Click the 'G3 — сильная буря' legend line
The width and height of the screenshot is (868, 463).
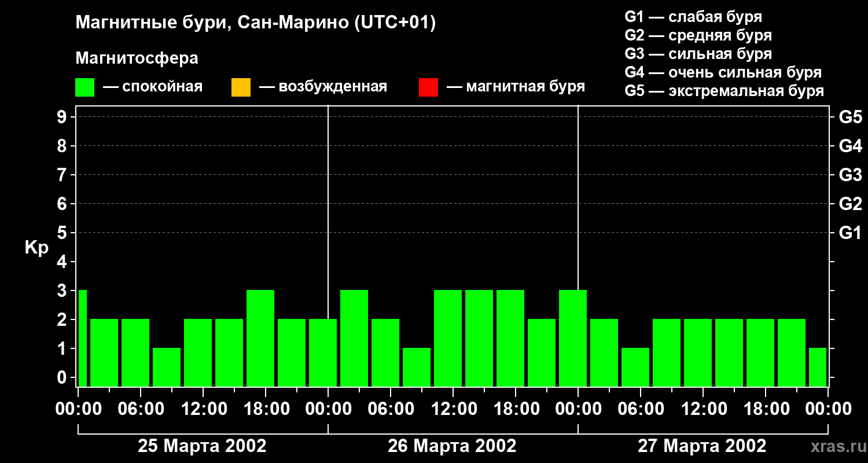(698, 54)
